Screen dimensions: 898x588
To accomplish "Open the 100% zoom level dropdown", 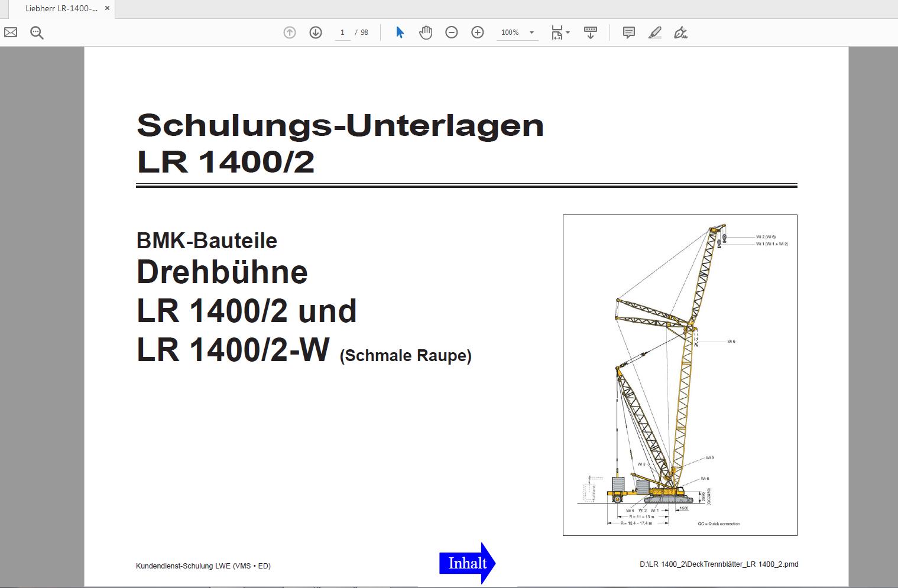I will 517,33.
